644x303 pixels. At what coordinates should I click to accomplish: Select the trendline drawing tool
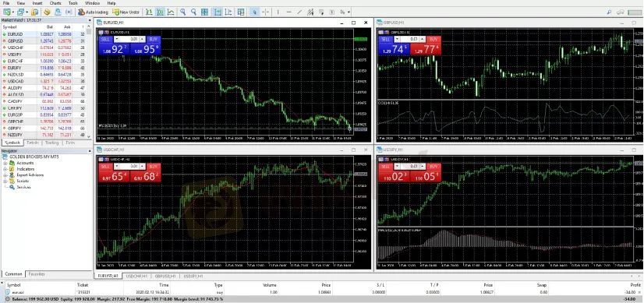[x=299, y=12]
